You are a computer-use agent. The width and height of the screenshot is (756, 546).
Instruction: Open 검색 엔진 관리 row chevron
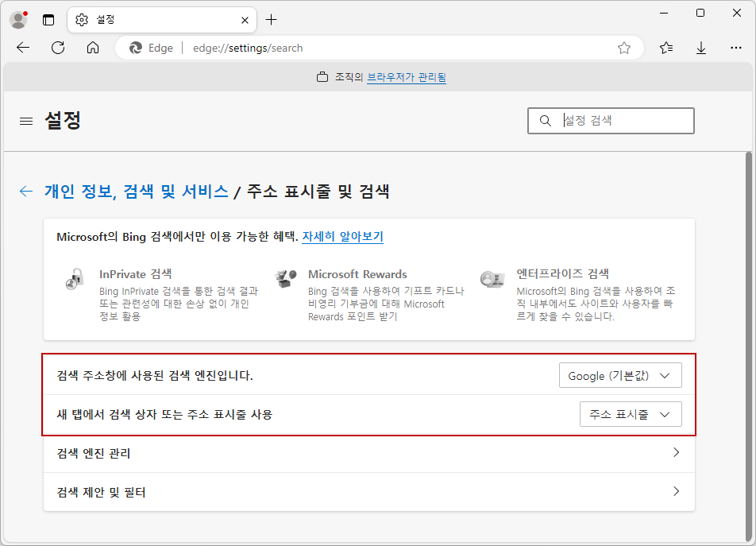[676, 452]
